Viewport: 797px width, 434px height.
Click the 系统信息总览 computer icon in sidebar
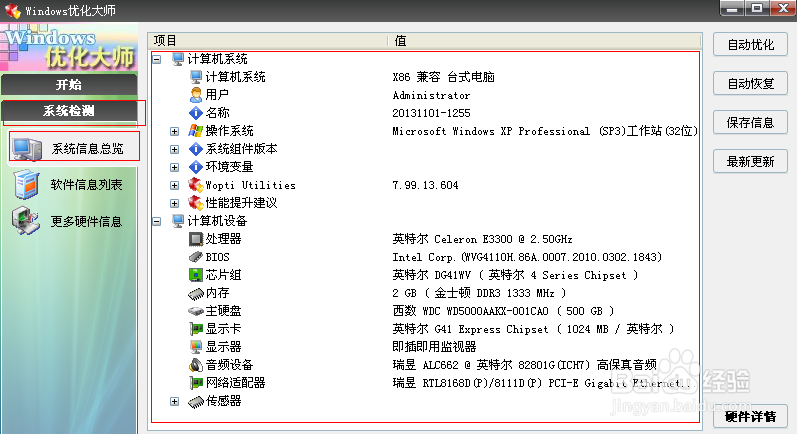point(27,149)
